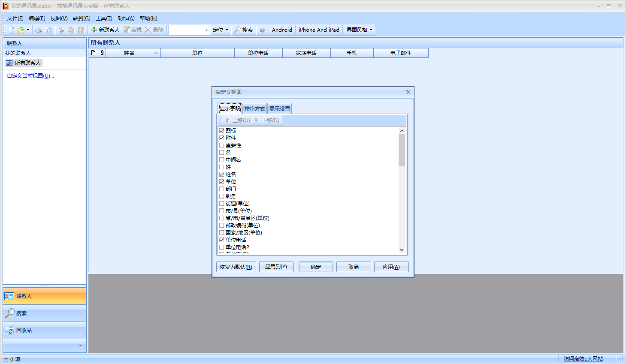Open the toolbar search combo box dropdown
The width and height of the screenshot is (626, 364).
click(x=206, y=30)
